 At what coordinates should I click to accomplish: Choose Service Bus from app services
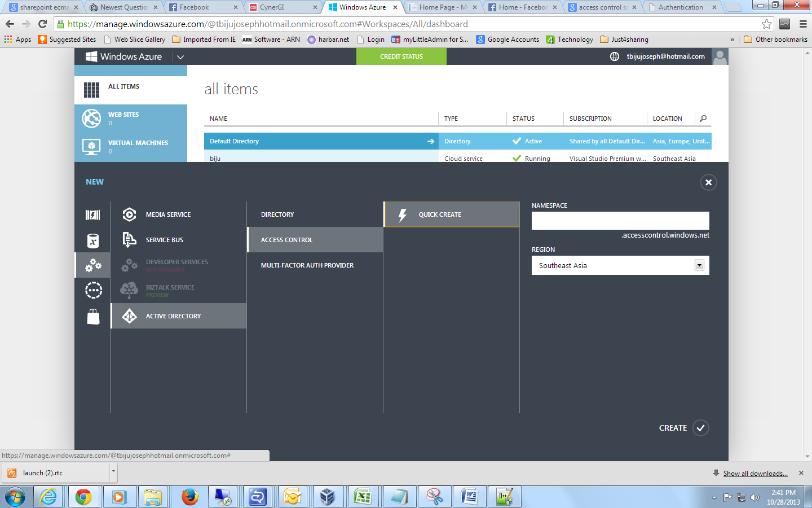(179, 240)
